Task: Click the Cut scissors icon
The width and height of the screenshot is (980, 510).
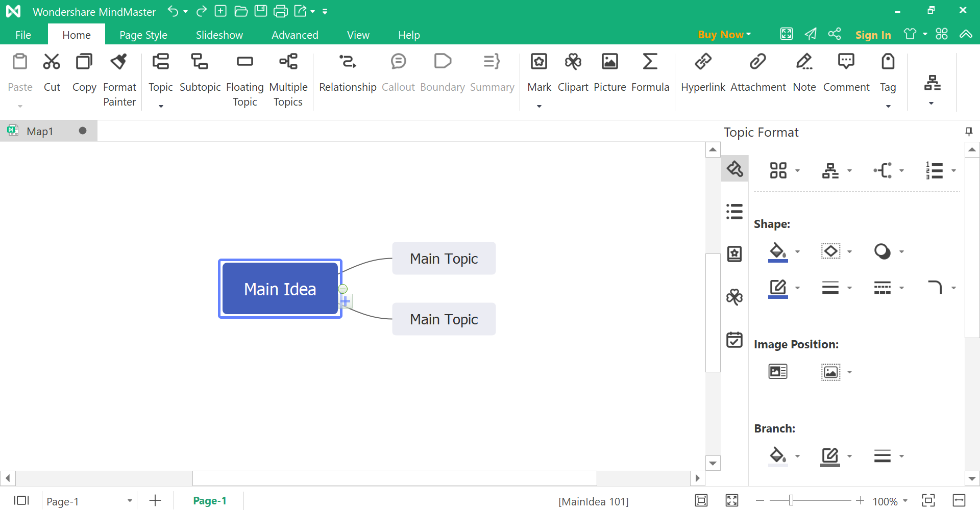Action: 52,62
